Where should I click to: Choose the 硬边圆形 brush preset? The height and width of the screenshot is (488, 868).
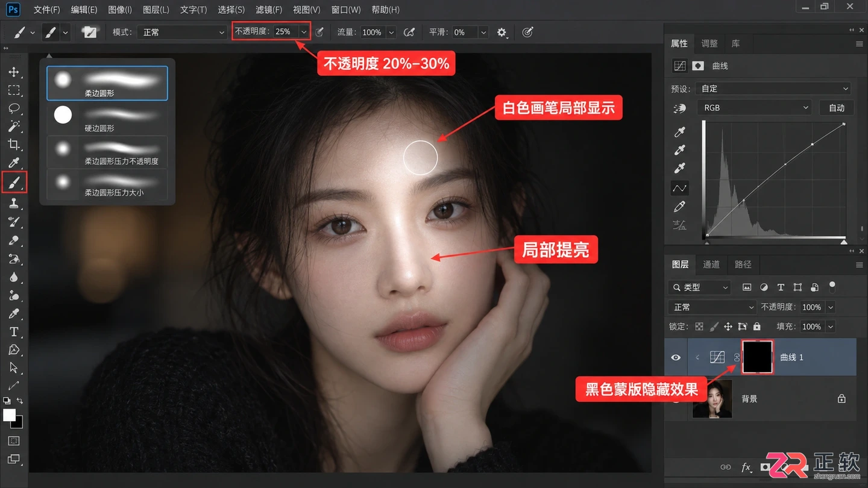click(x=107, y=118)
